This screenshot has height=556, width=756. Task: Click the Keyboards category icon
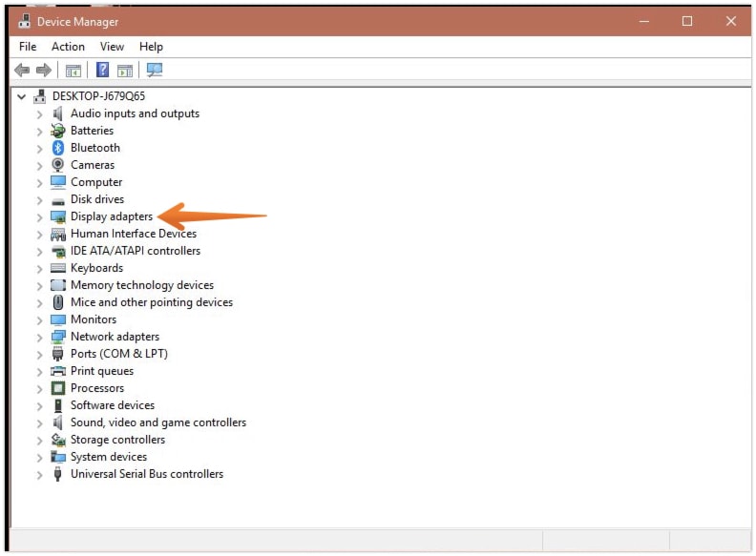[x=58, y=268]
